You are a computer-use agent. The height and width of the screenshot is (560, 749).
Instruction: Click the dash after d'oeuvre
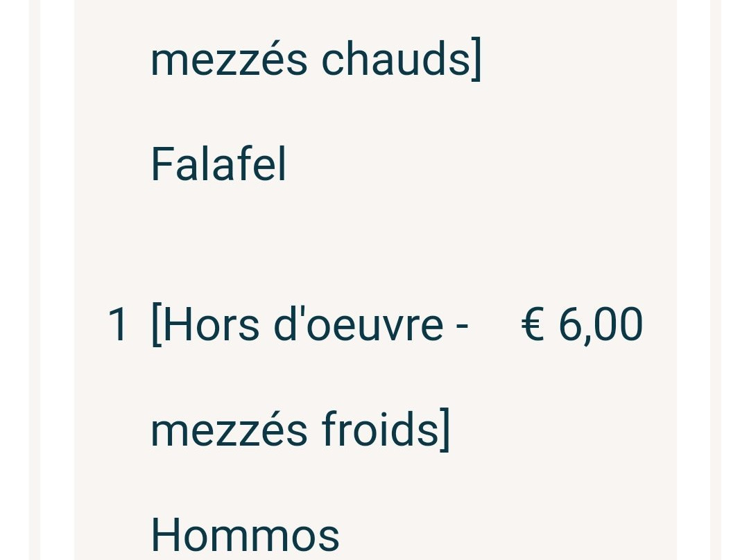462,327
